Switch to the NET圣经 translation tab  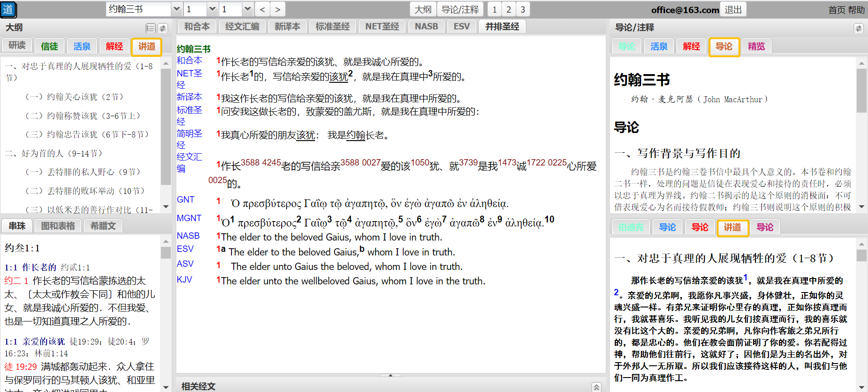[x=382, y=27]
